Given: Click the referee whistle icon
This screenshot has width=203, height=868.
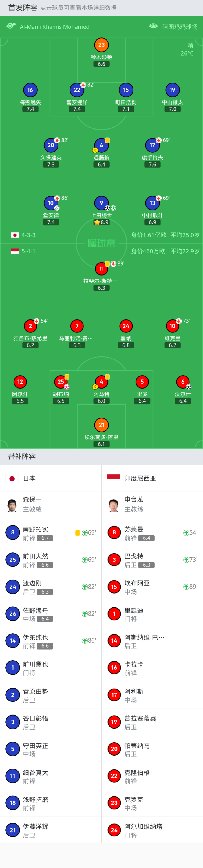Looking at the screenshot, I should 11,26.
